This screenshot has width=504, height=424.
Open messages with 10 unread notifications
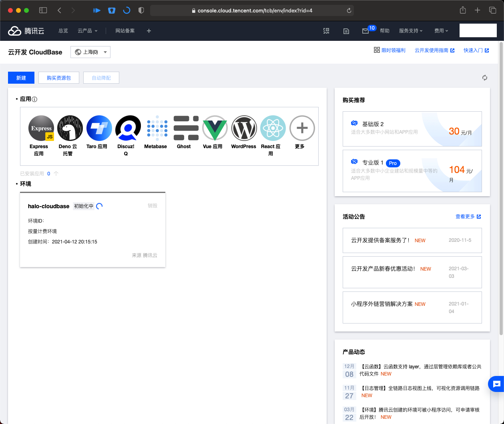(x=366, y=30)
